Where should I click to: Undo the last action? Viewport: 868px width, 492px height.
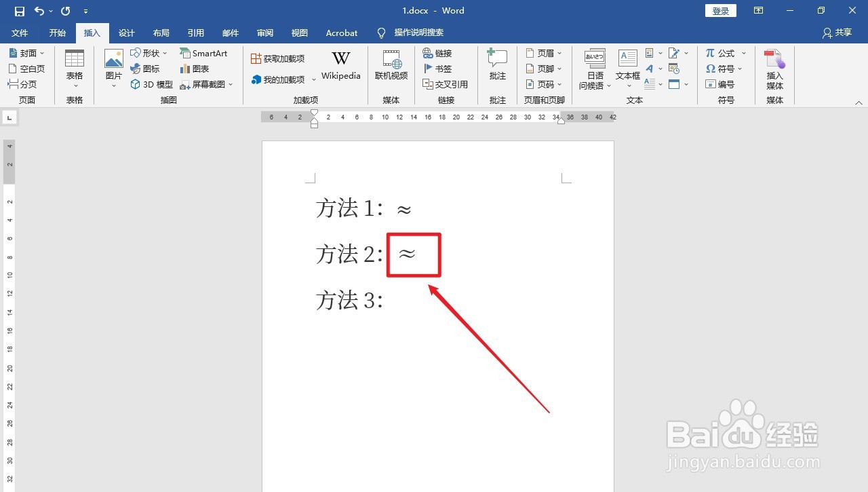click(39, 11)
